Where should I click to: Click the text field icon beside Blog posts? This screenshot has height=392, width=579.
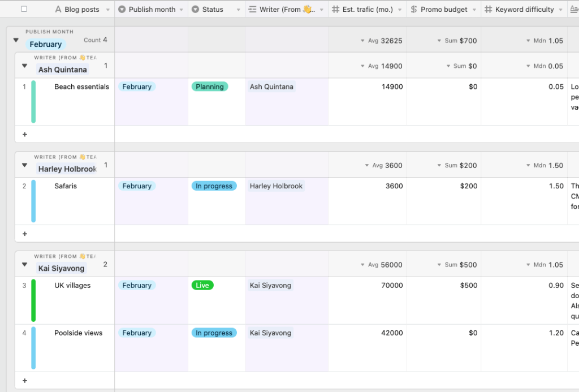(58, 9)
